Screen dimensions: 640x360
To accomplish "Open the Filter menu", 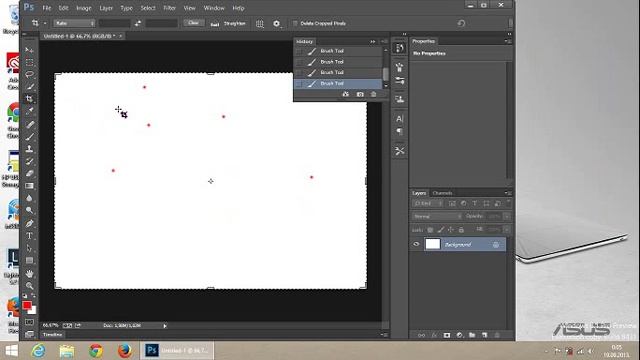I will tap(169, 8).
